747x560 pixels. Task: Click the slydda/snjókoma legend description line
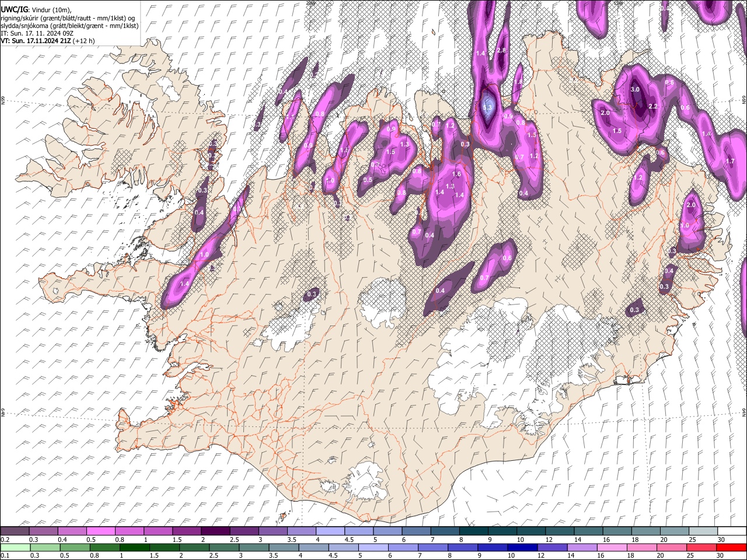(x=69, y=26)
